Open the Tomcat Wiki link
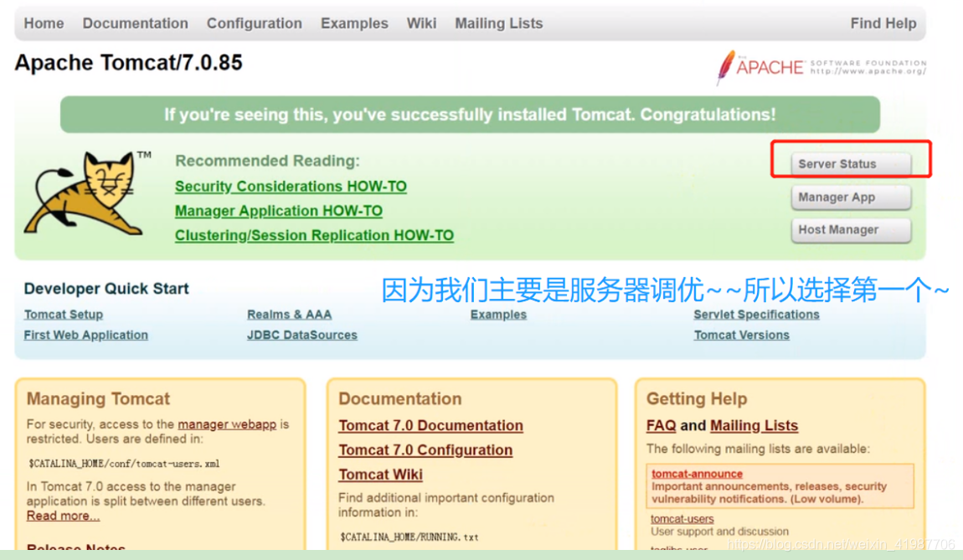Screen dimensions: 963x560 380,475
